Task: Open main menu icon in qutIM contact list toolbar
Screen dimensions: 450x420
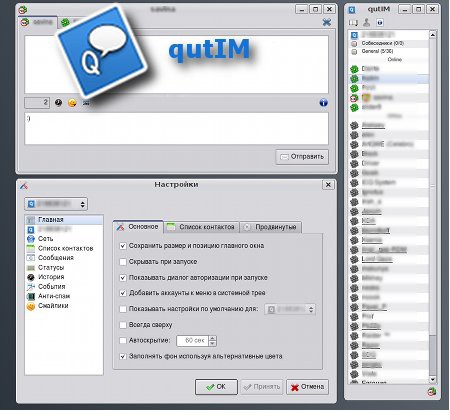Action: pos(353,23)
